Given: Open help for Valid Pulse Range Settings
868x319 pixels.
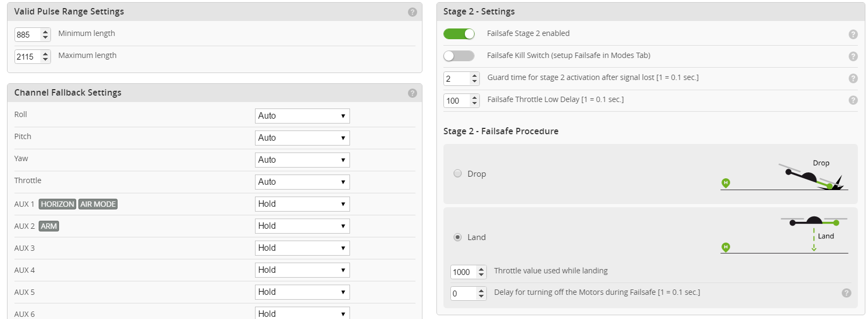Looking at the screenshot, I should click(412, 12).
